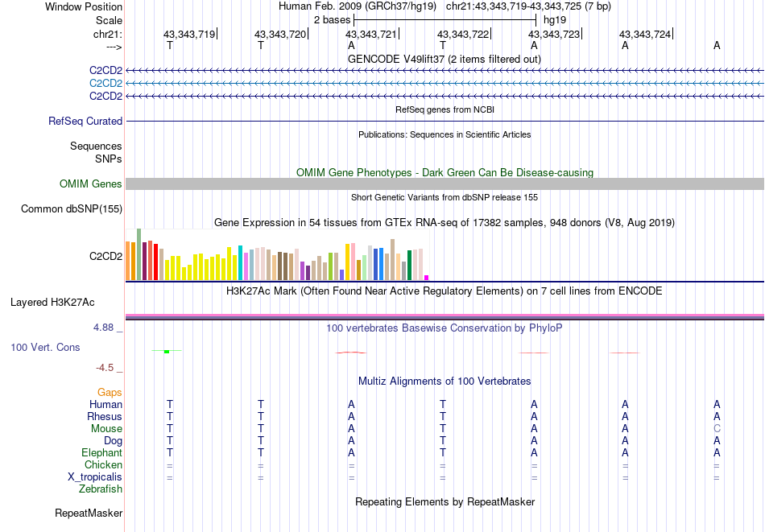Click the third C2CD2 transcript label
This screenshot has height=532, width=765.
click(x=105, y=96)
